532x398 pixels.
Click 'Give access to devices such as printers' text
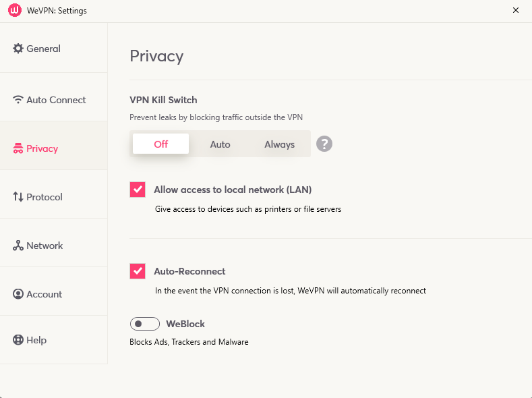248,209
